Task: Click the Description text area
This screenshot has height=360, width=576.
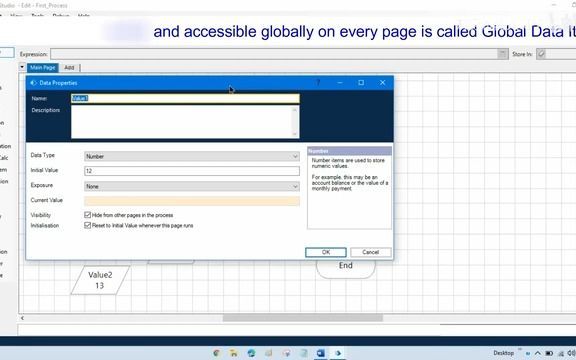Action: tap(185, 122)
